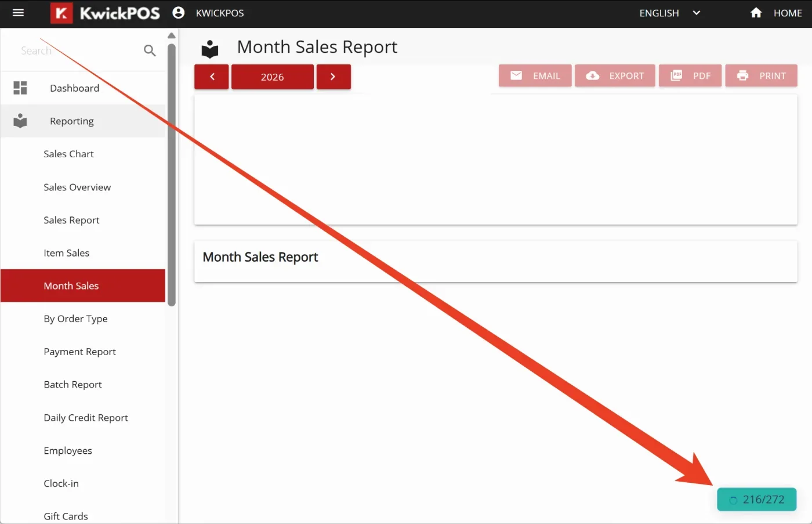
Task: Go to next year arrow
Action: pos(333,77)
